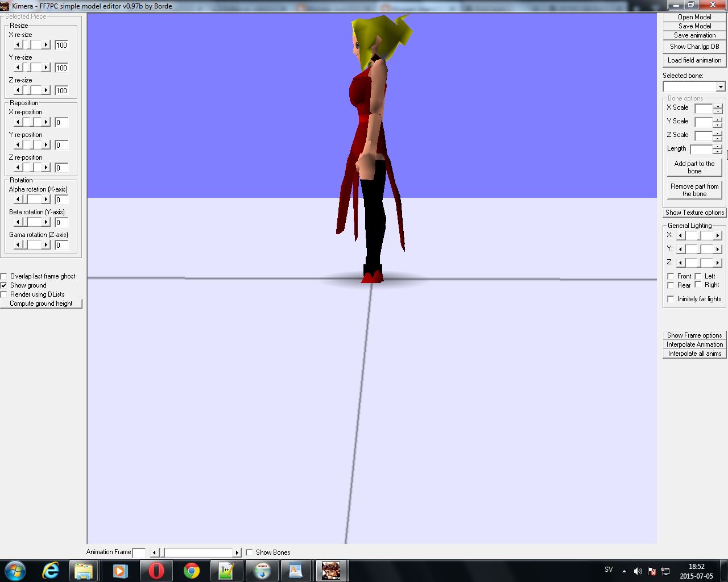Click X re-size slider left arrow
The height and width of the screenshot is (582, 728).
(18, 45)
